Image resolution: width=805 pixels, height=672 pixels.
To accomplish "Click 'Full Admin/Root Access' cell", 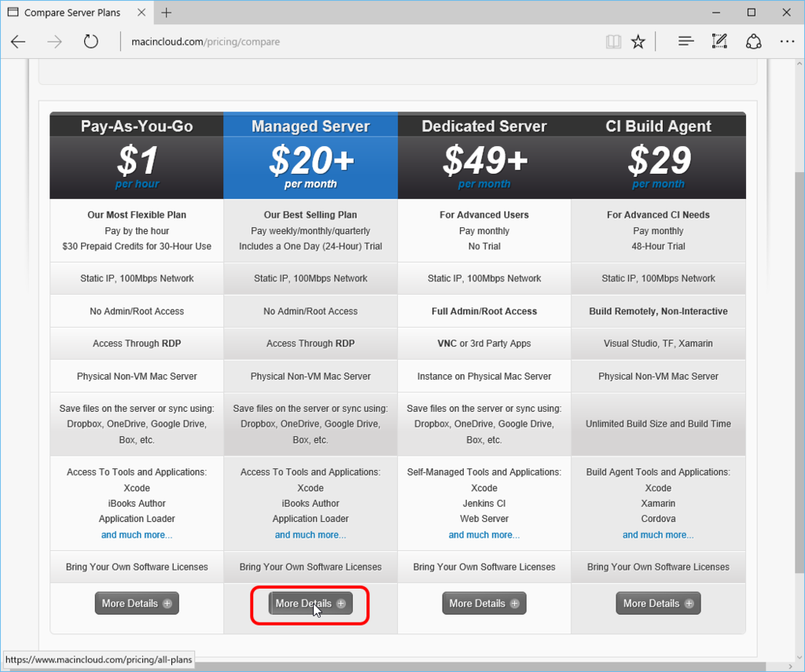I will click(x=484, y=311).
